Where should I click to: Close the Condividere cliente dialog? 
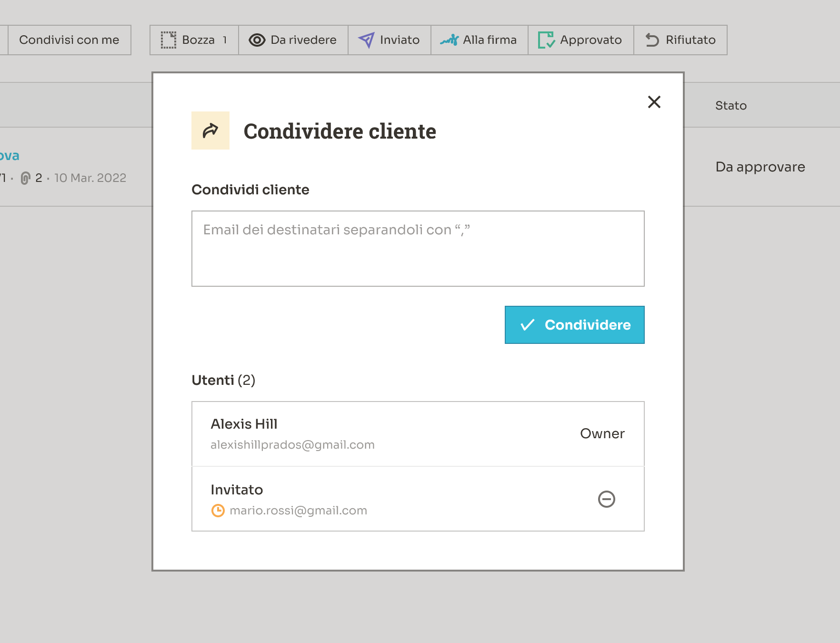pyautogui.click(x=654, y=102)
